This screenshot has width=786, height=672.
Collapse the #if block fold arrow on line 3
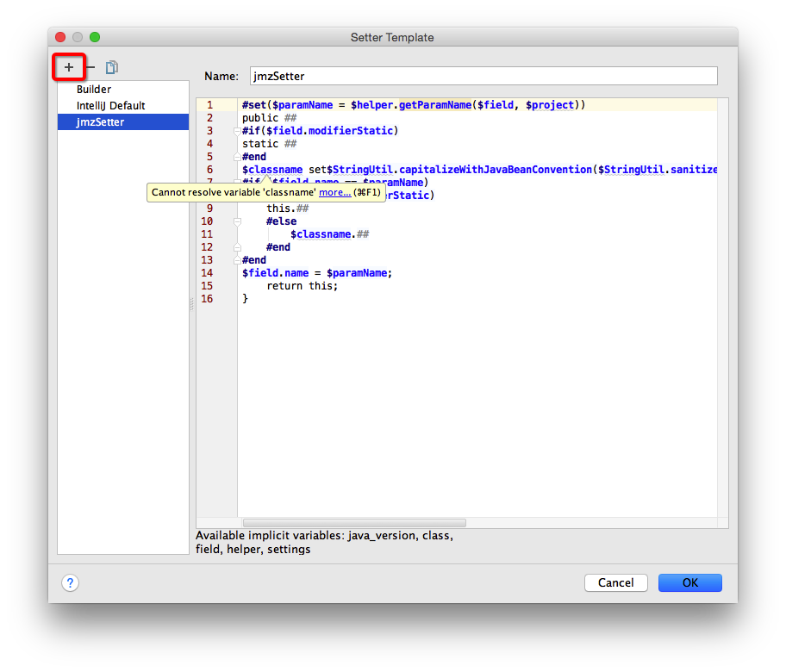(236, 130)
